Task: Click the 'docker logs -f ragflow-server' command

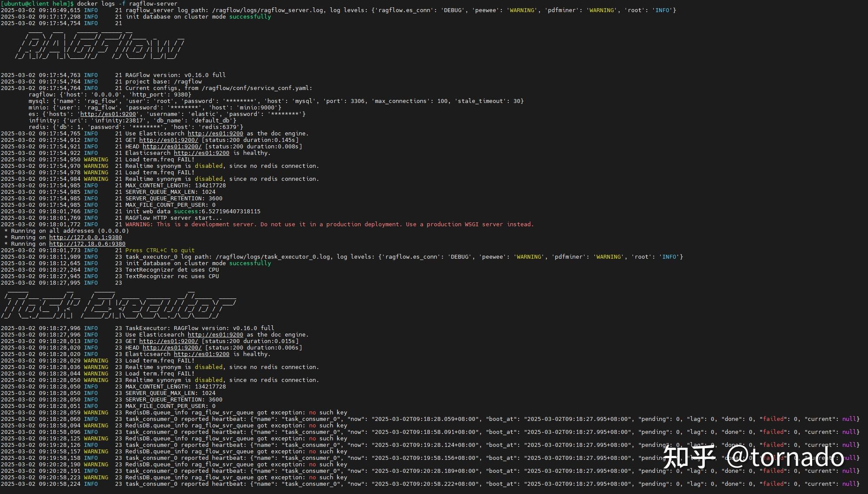Action: point(127,3)
